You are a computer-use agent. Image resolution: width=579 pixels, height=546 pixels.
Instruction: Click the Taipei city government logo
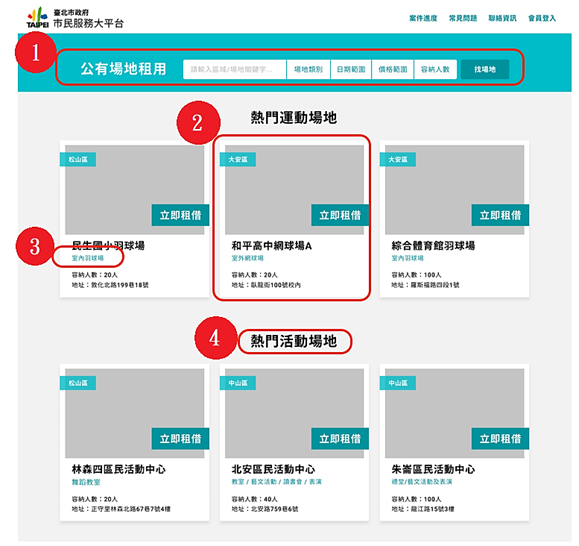(37, 17)
